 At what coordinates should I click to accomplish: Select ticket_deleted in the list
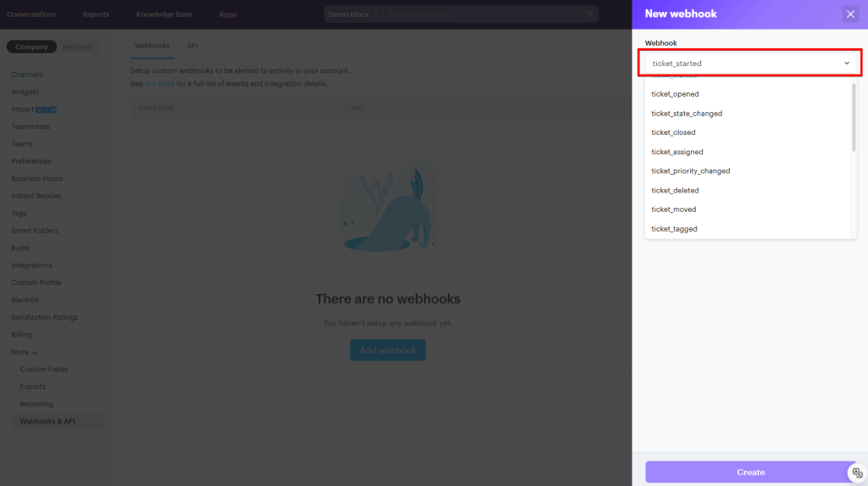click(675, 191)
